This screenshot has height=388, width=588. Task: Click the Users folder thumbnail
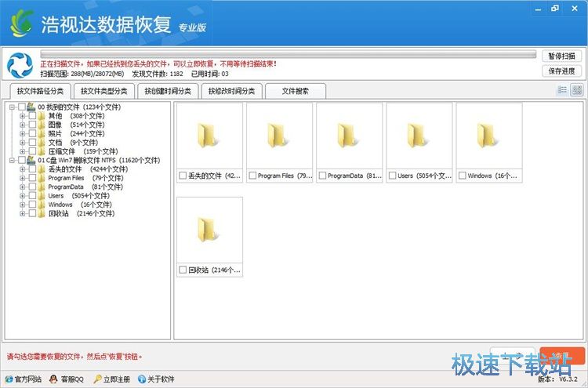click(419, 136)
